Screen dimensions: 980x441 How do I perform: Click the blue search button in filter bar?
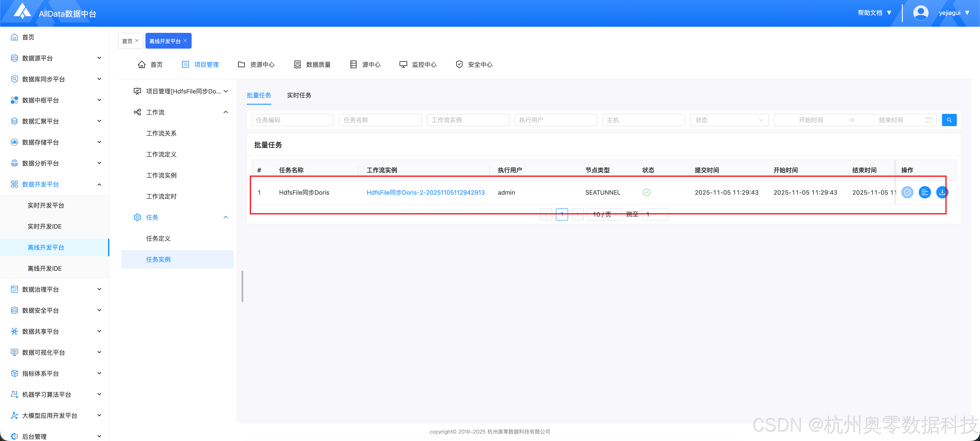tap(949, 120)
